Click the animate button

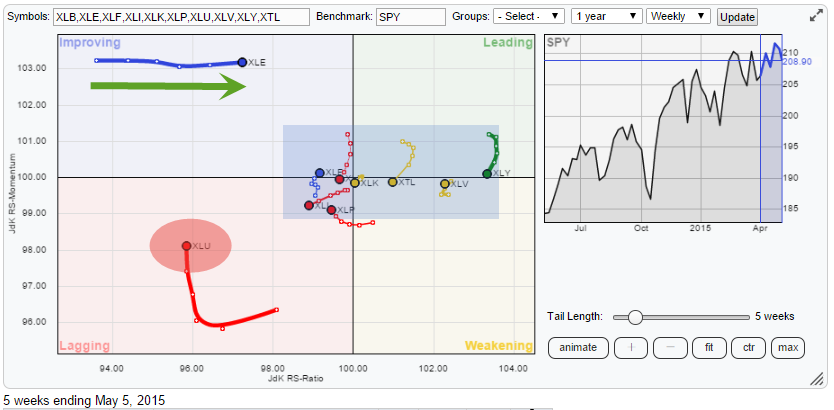578,348
